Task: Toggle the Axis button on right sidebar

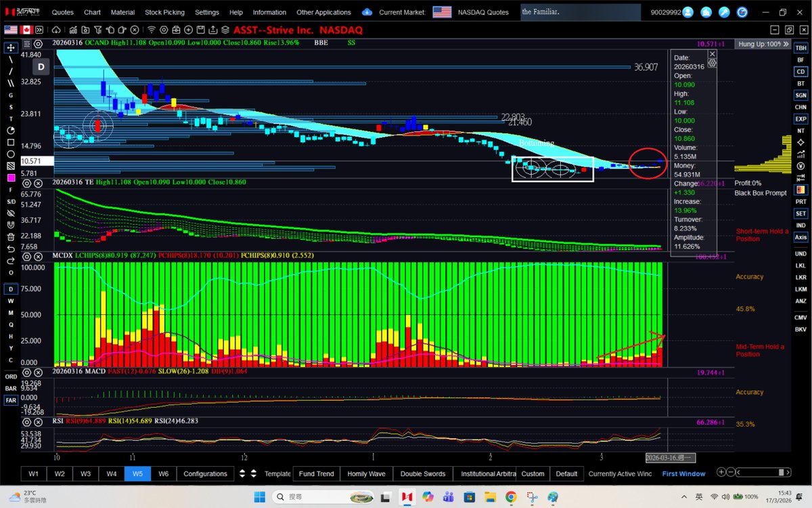Action: pos(800,237)
